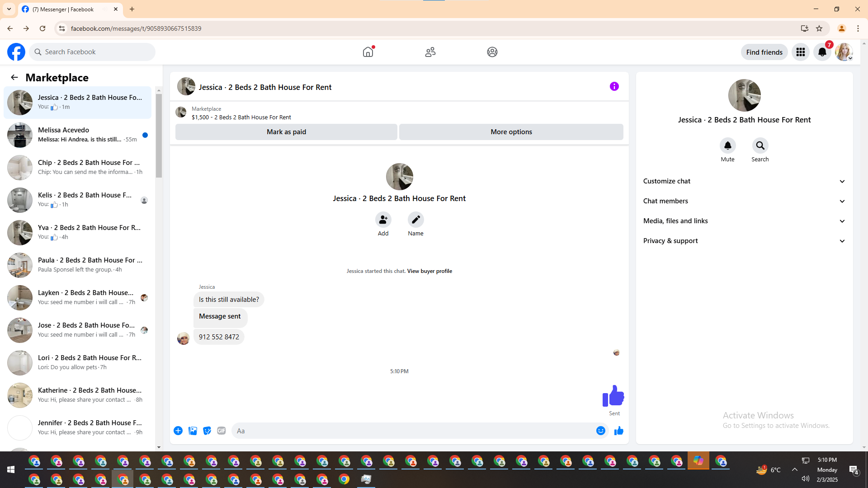Click the Jessica chat title in header
Screen dimensions: 868x488
coord(265,87)
